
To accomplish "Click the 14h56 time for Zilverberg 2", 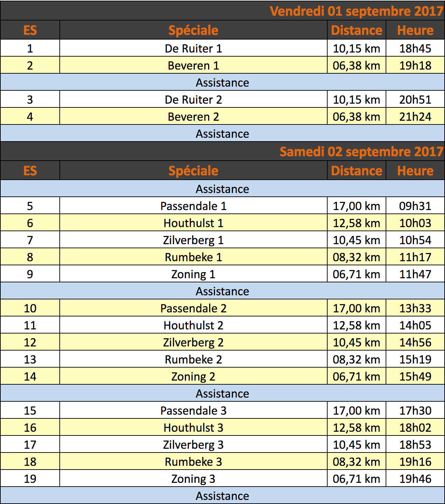I will (x=415, y=342).
